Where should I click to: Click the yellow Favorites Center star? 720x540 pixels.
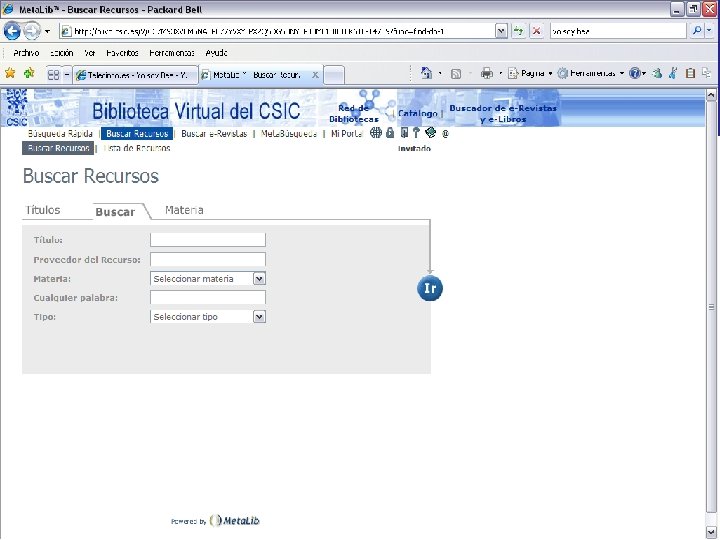(10, 73)
